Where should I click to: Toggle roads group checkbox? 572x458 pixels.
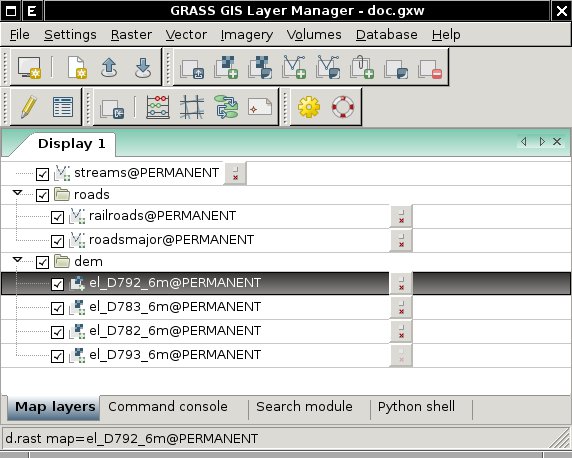click(42, 195)
